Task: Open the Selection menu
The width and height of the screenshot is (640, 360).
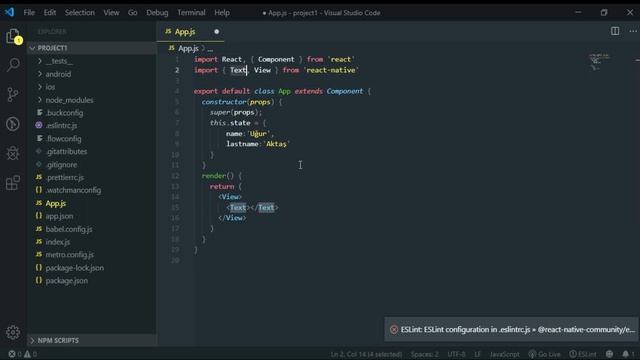Action: pyautogui.click(x=80, y=13)
